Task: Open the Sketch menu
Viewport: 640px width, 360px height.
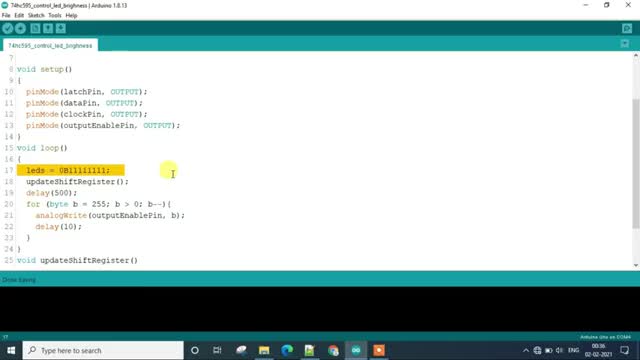Action: click(x=36, y=16)
